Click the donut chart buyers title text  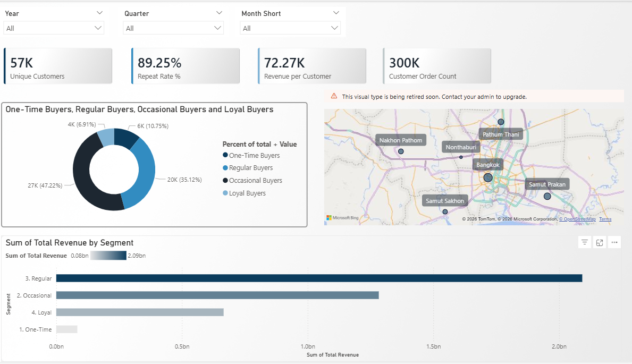click(139, 109)
